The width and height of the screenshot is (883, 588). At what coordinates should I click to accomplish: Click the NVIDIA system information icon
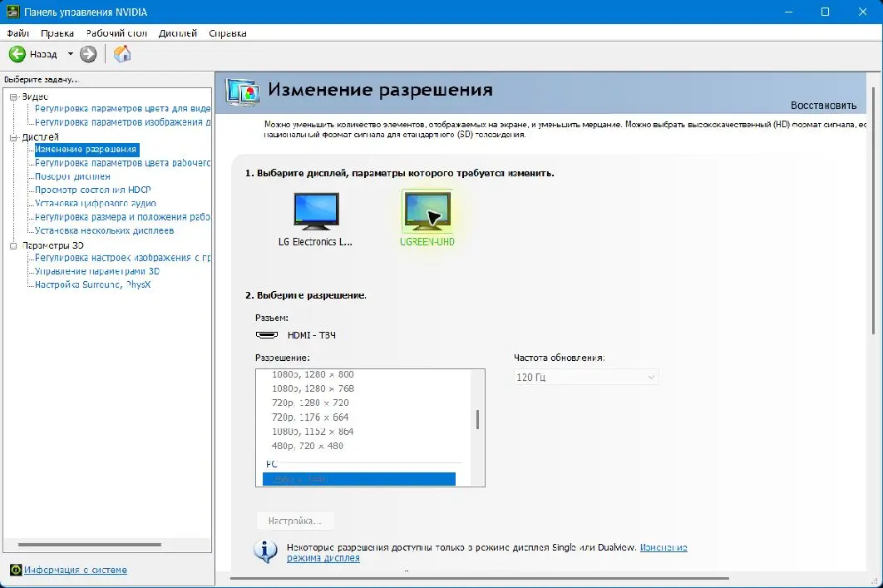tap(16, 570)
